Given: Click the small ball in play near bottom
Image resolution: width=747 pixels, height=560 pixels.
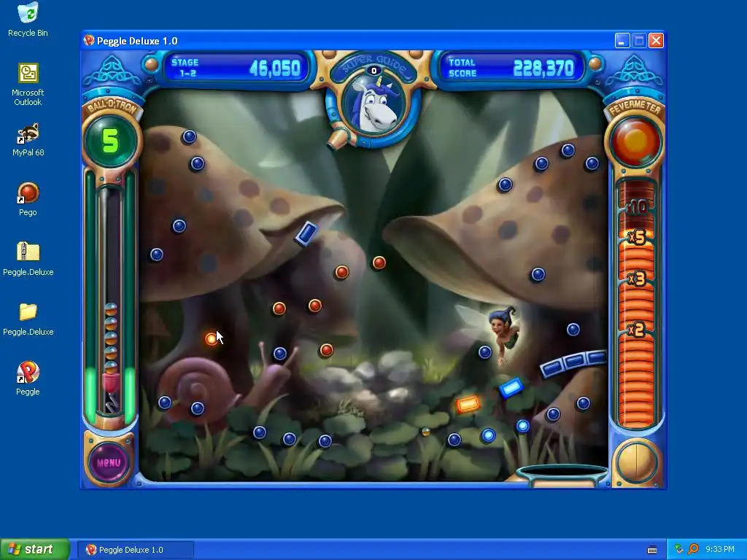Looking at the screenshot, I should (x=426, y=432).
